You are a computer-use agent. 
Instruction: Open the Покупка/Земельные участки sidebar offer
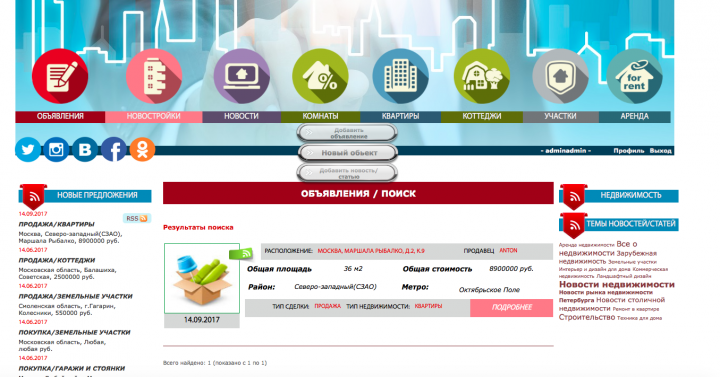[74, 332]
